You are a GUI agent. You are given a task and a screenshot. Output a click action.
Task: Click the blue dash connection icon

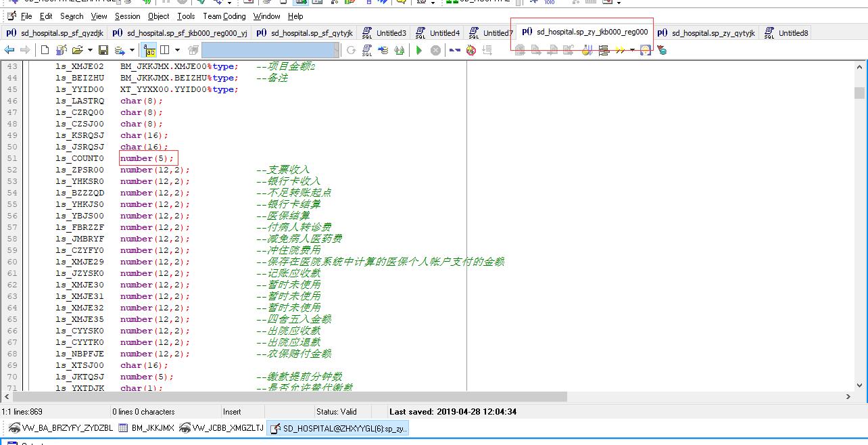click(x=455, y=50)
